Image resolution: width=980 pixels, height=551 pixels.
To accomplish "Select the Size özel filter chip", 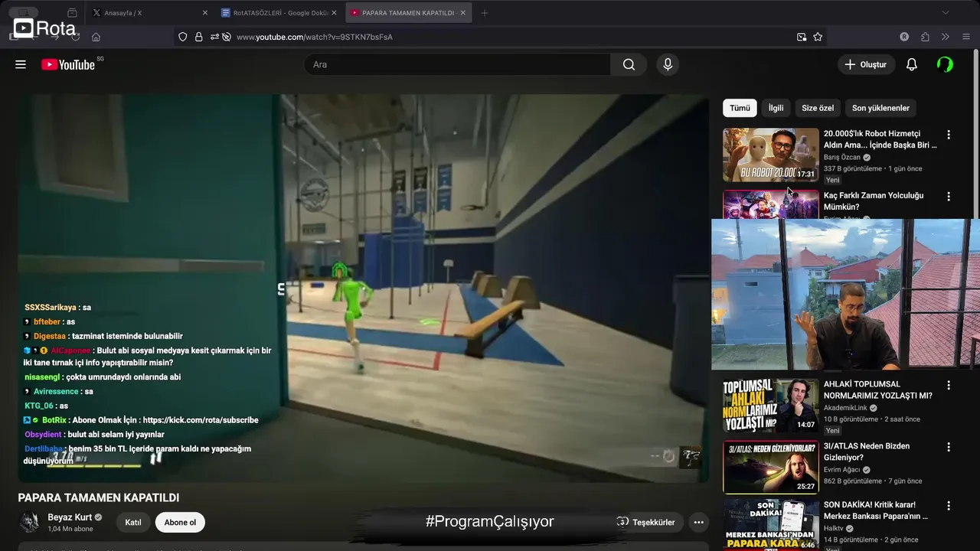I will pyautogui.click(x=818, y=108).
